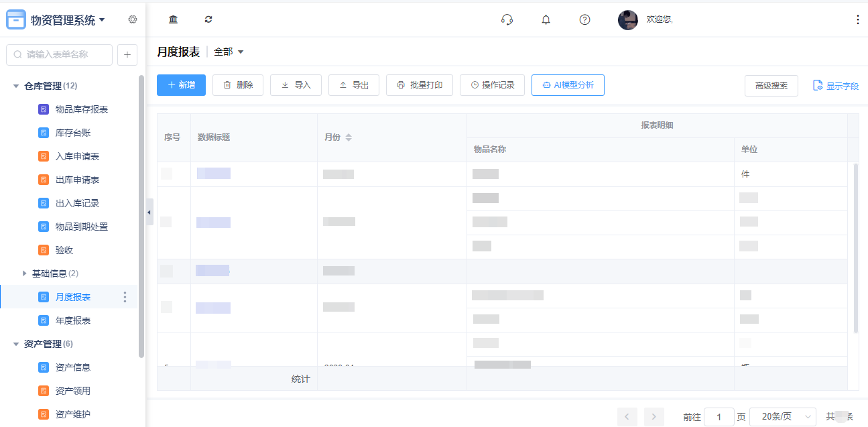
Task: Click the 删除 button
Action: [238, 85]
